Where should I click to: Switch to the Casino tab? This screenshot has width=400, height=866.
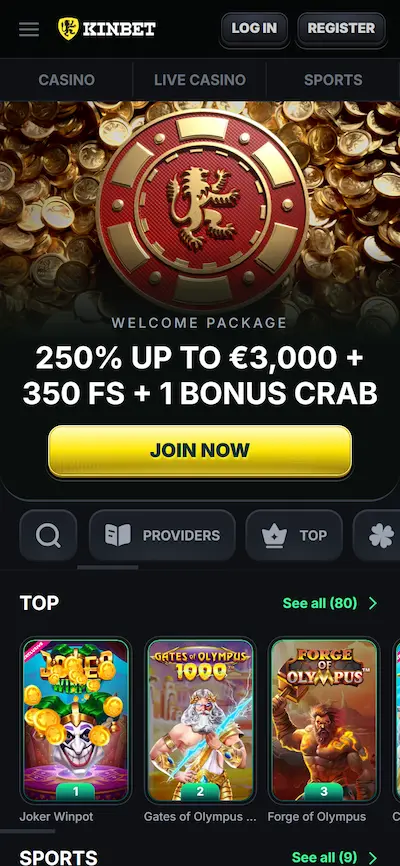click(x=66, y=80)
